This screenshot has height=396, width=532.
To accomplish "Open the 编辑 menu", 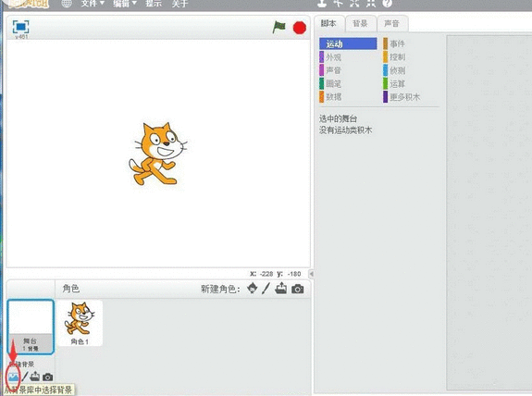I will click(x=125, y=4).
